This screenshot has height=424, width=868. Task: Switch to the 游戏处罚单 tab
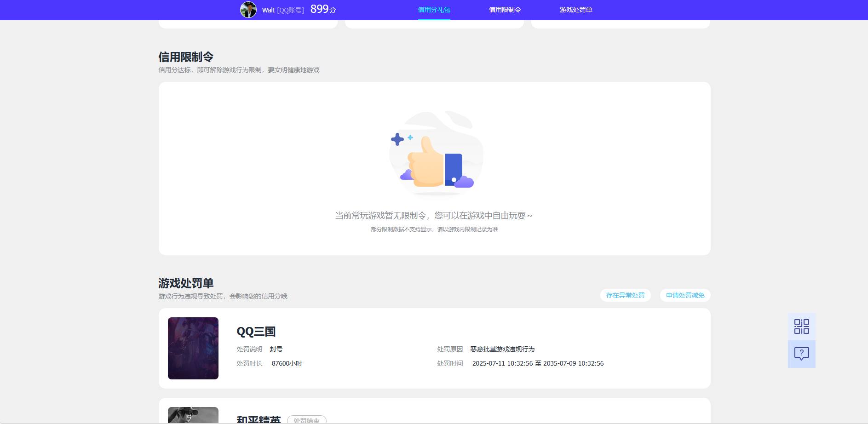point(575,10)
